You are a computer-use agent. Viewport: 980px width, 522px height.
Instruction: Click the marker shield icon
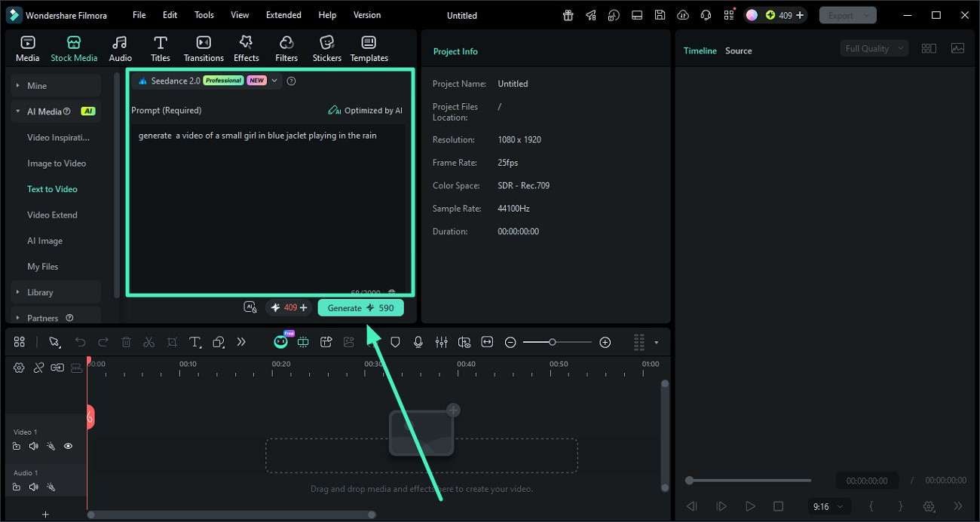395,342
